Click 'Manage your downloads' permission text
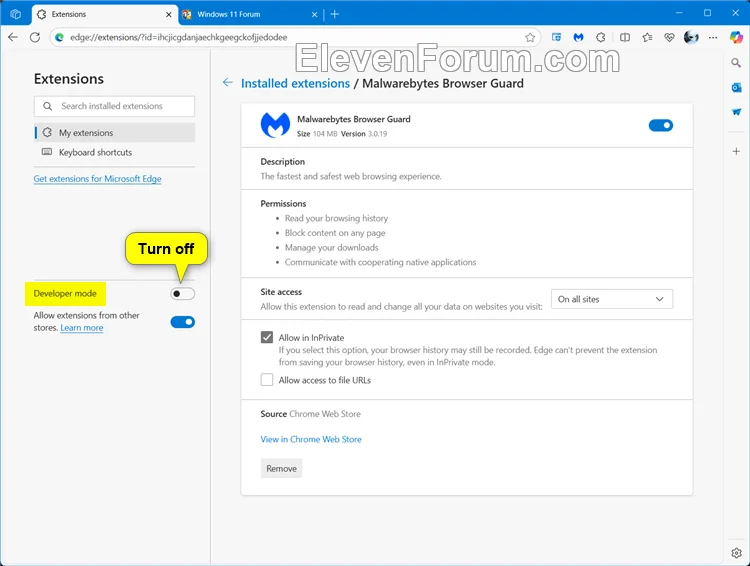This screenshot has width=750, height=566. (331, 247)
